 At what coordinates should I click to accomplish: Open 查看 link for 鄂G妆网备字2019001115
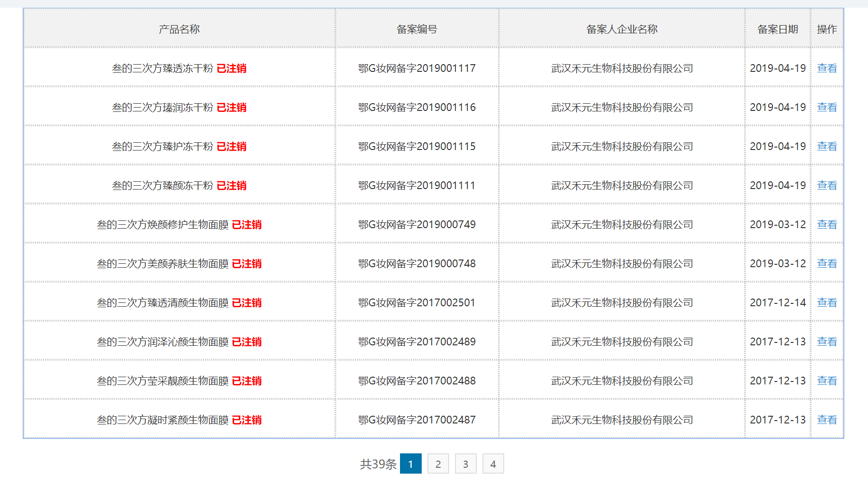click(827, 146)
